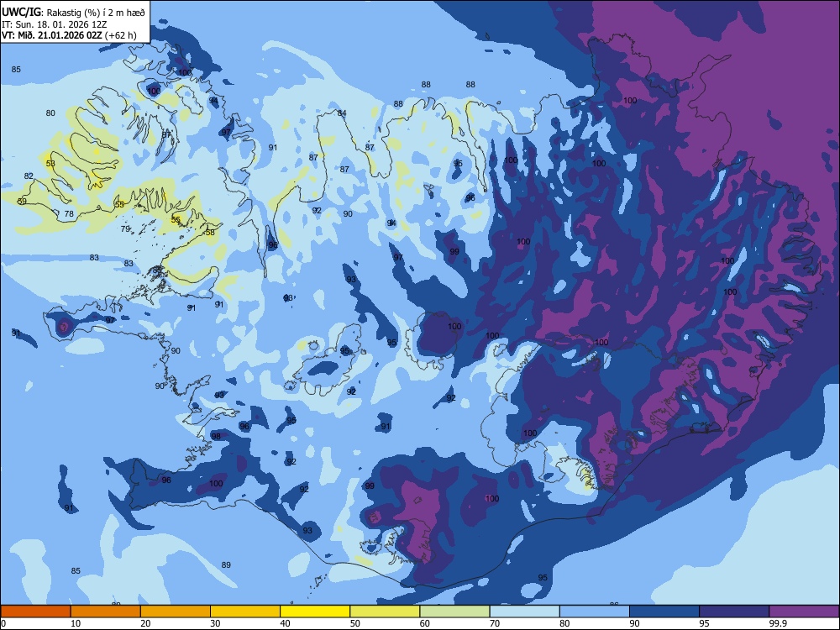The image size is (840, 630).
Task: Pick the dark indigo 95–99.9 legend swatch
Action: 734,612
